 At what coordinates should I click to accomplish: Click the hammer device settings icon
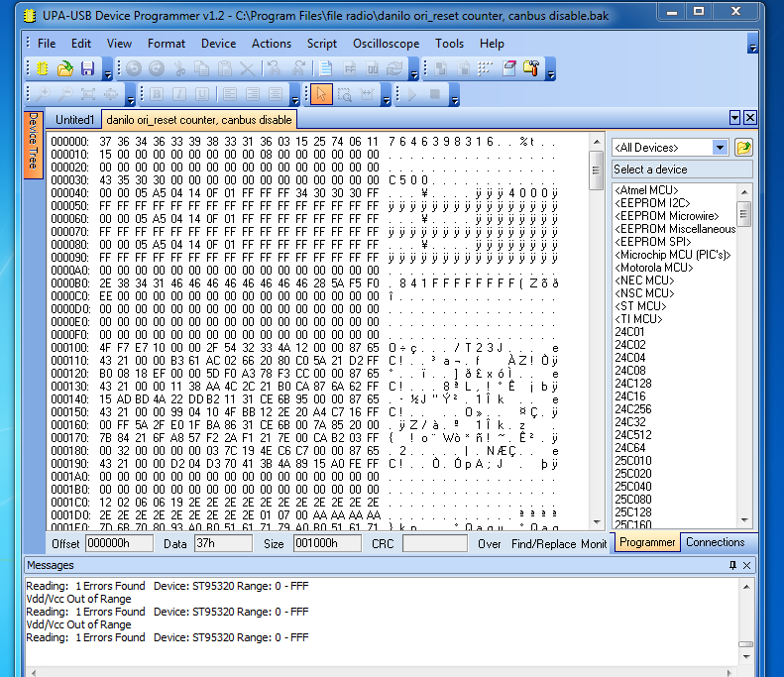pos(530,68)
